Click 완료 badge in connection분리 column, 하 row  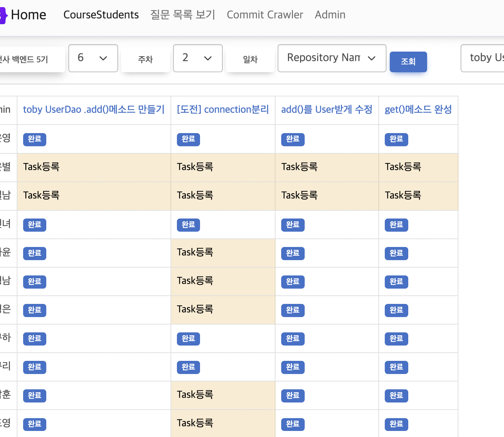[188, 339]
